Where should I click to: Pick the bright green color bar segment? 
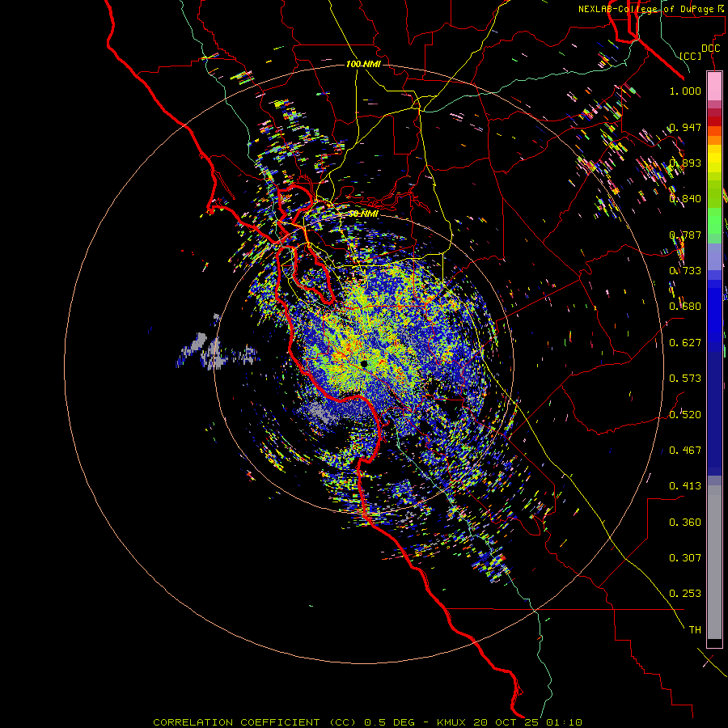tap(714, 221)
